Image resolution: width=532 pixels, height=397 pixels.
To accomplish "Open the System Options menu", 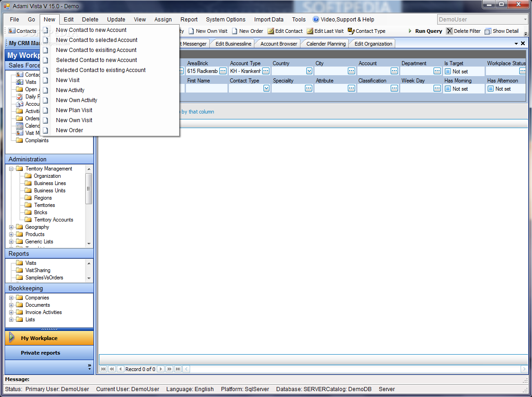I will click(226, 19).
